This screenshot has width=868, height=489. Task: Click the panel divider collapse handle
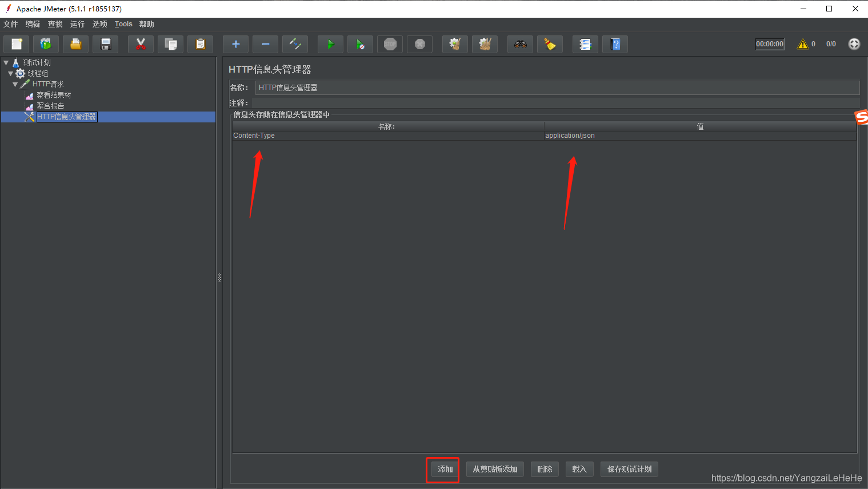pyautogui.click(x=219, y=278)
